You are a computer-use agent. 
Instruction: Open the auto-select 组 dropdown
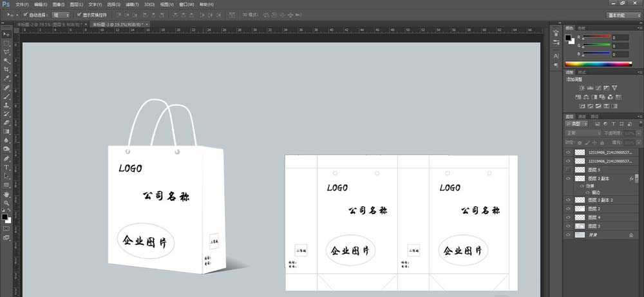(61, 14)
